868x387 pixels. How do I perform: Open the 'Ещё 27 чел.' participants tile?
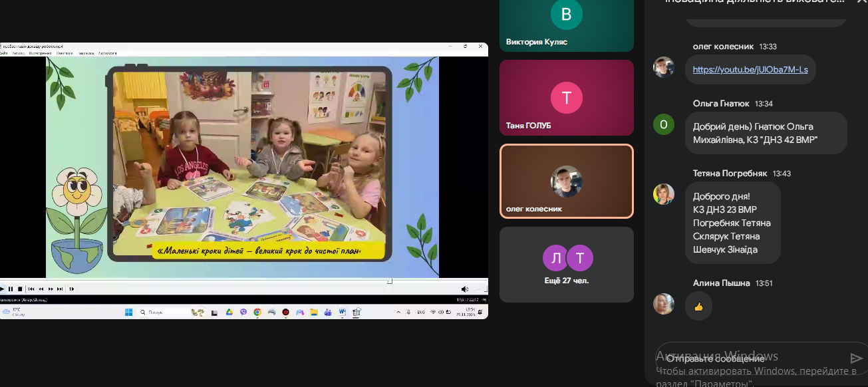click(567, 265)
